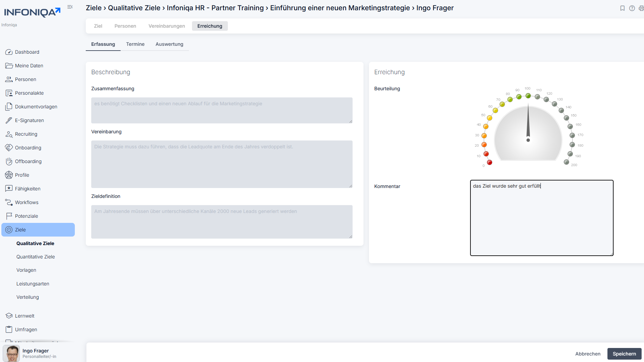Image resolution: width=644 pixels, height=362 pixels.
Task: Switch to the Ziel tab
Action: (x=98, y=26)
